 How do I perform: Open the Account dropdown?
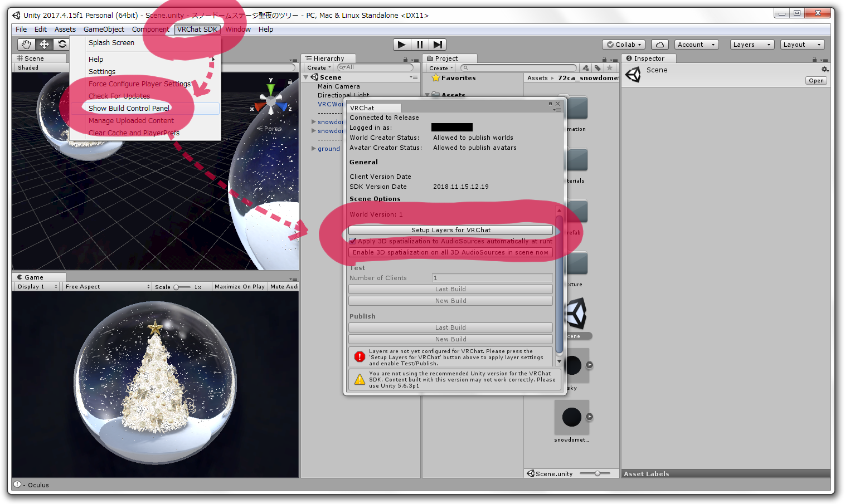pos(697,45)
